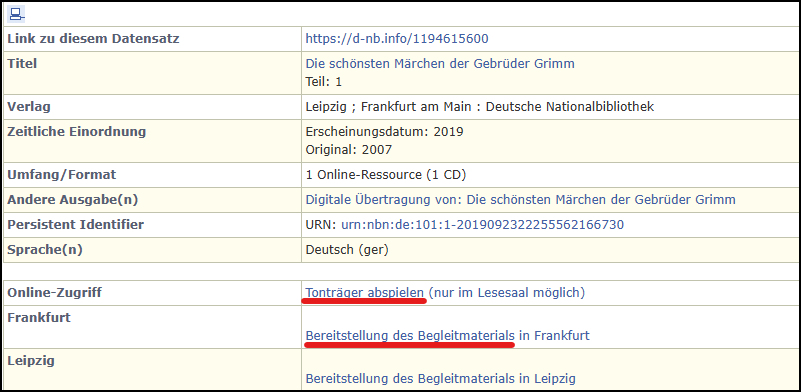Click Original: 2007 text
The width and height of the screenshot is (801, 392).
348,150
